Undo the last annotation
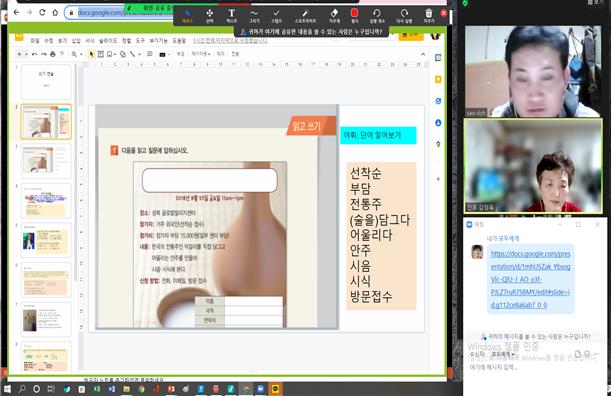Viewport: 611px width, 396px height. (376, 16)
